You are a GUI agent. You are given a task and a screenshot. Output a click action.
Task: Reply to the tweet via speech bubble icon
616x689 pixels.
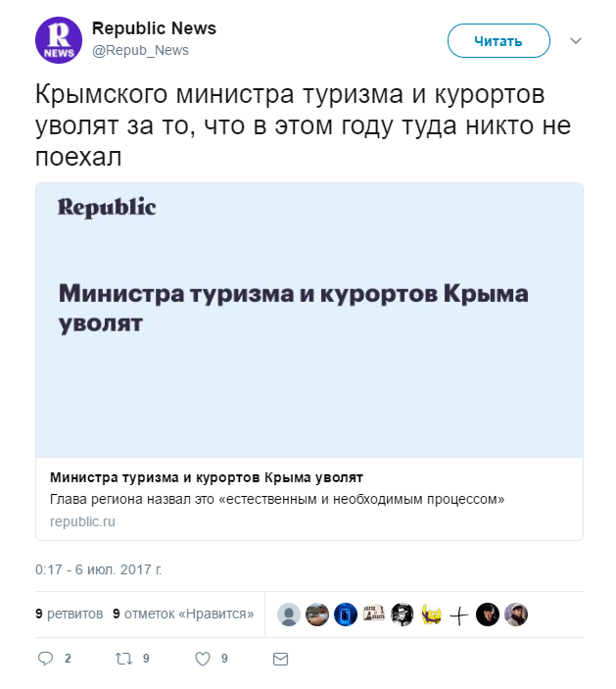click(x=46, y=659)
